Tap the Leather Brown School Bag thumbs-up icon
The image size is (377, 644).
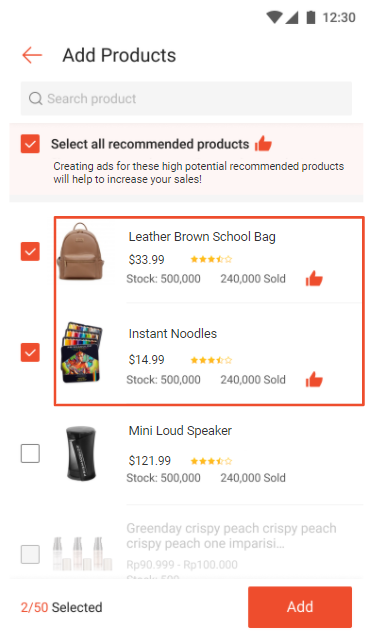click(314, 278)
